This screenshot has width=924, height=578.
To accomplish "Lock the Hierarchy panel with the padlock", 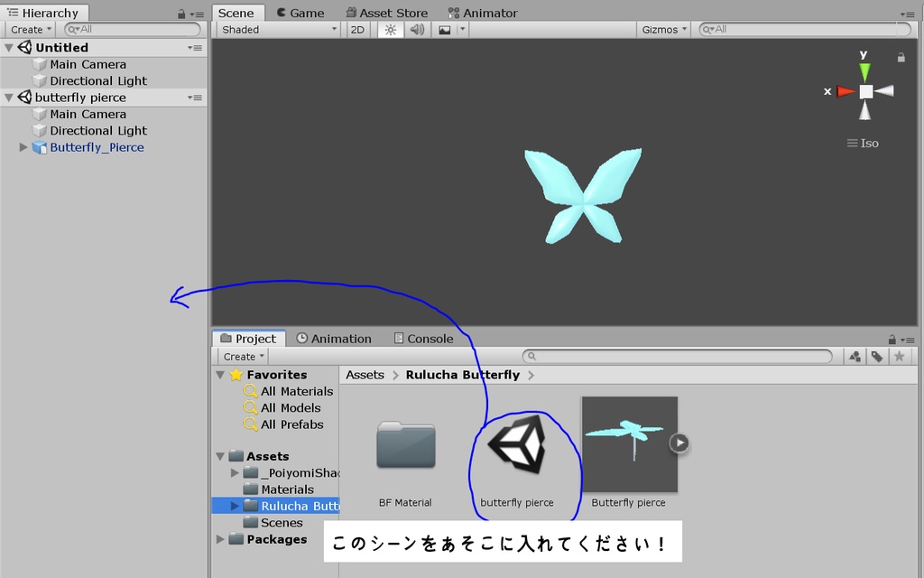I will pyautogui.click(x=184, y=13).
